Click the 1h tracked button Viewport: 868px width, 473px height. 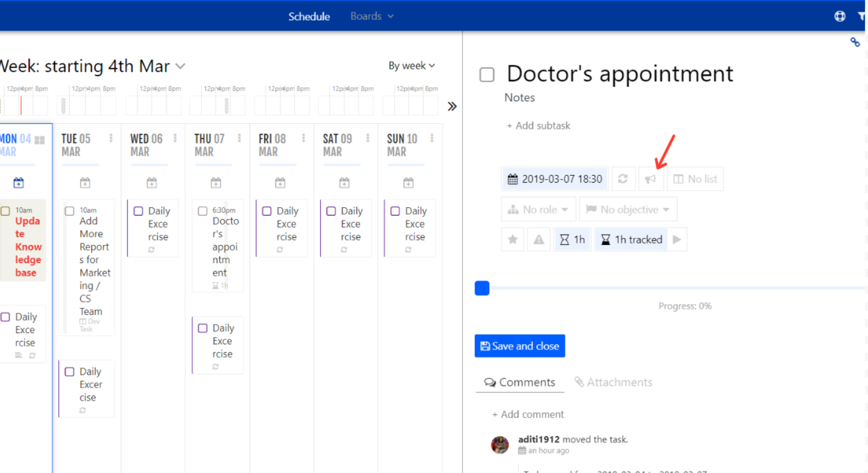[x=631, y=240]
